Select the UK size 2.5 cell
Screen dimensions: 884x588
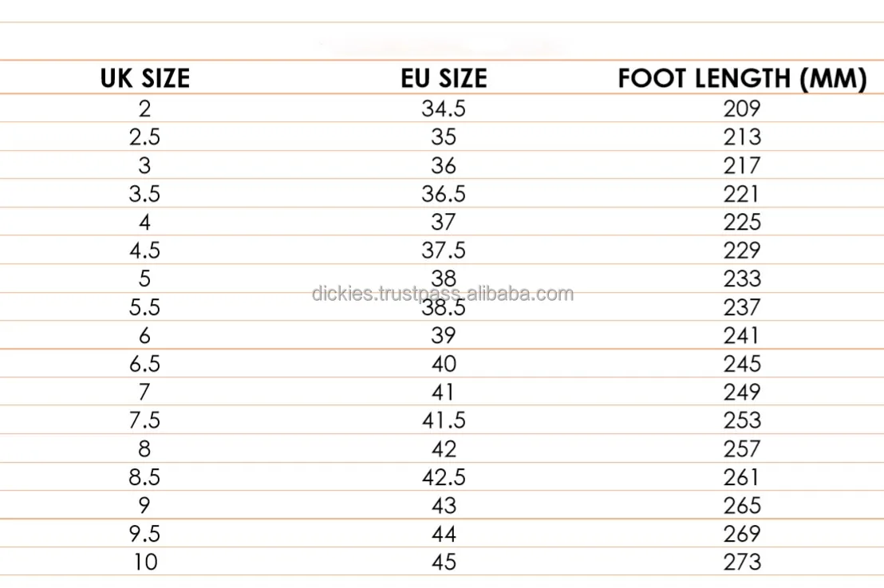pyautogui.click(x=144, y=137)
